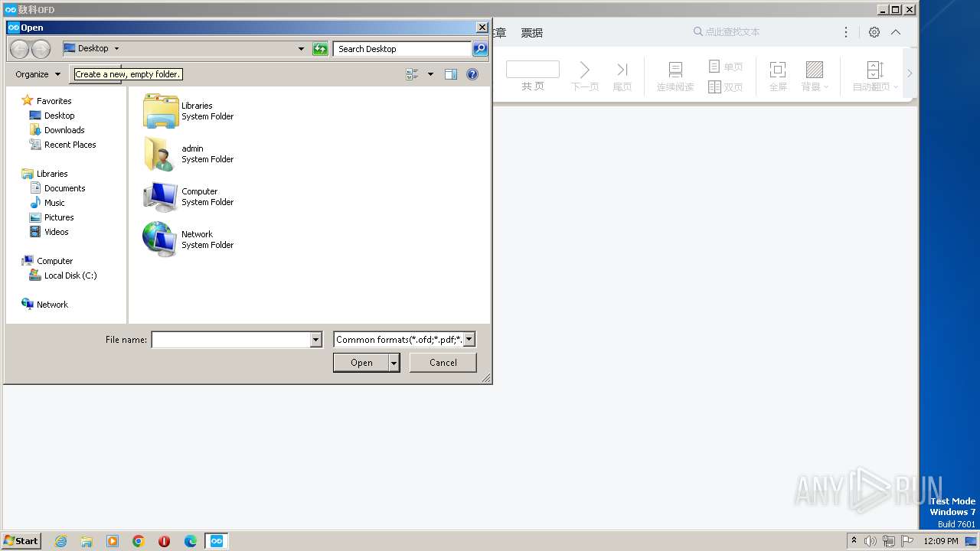Select Documents library in navigation pane
Image resolution: width=980 pixels, height=551 pixels.
tap(64, 188)
